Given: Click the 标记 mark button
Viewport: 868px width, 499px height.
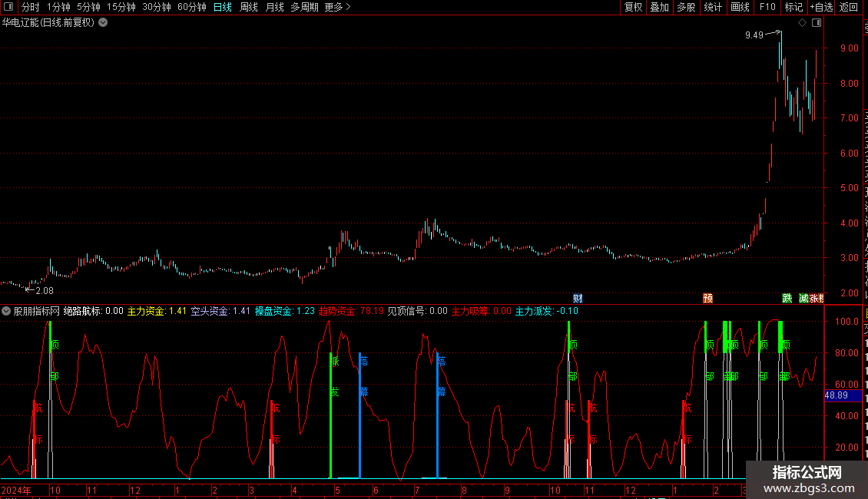Looking at the screenshot, I should coord(793,7).
